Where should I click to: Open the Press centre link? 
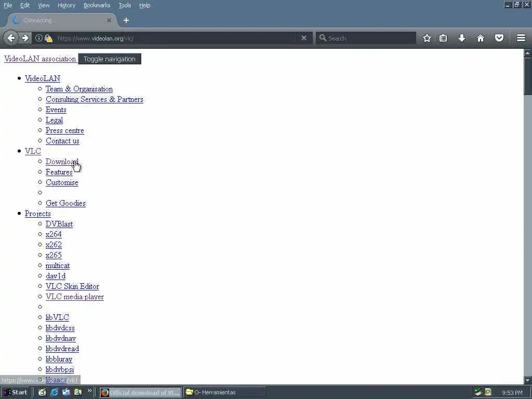65,130
